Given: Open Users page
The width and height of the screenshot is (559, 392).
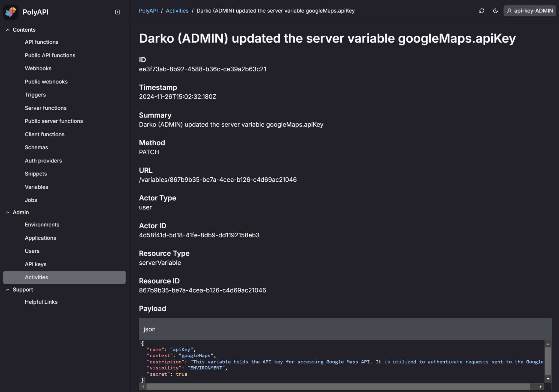Looking at the screenshot, I should 32,251.
